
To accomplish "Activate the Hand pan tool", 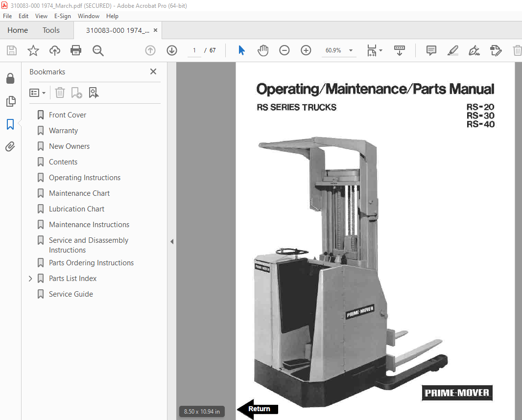I will pos(263,50).
